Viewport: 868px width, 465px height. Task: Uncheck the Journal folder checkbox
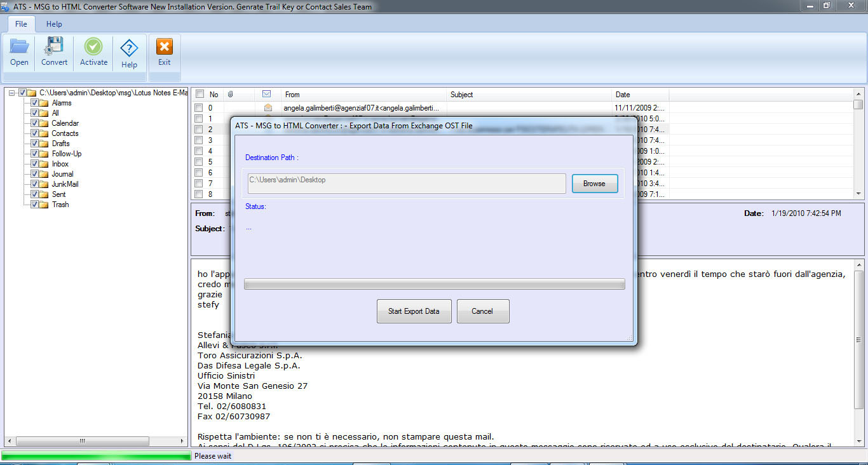pos(34,174)
